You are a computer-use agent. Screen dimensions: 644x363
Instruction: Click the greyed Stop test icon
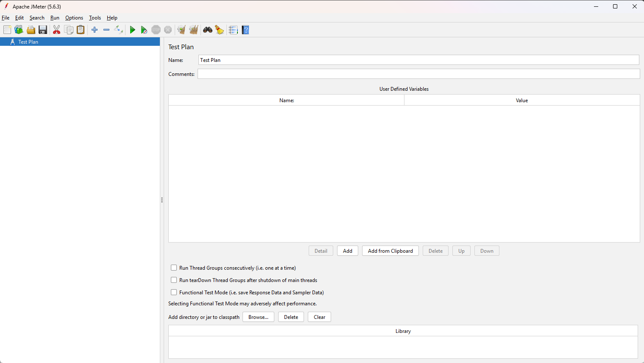156,30
